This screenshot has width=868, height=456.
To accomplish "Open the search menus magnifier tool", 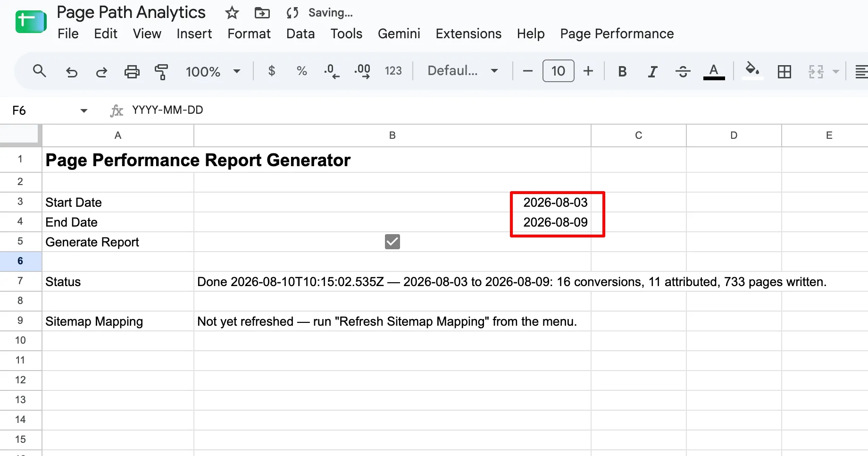I will 39,71.
